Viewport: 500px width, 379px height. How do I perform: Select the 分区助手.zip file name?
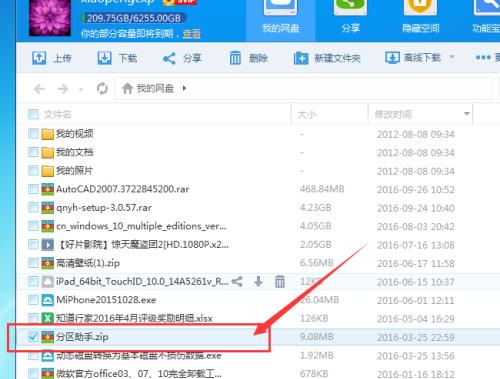pyautogui.click(x=82, y=337)
